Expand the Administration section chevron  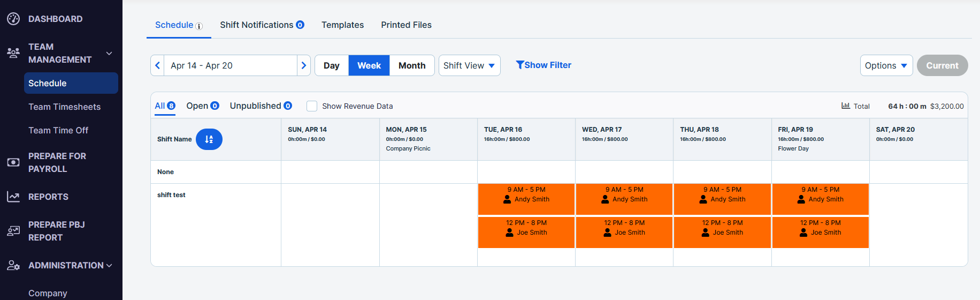[109, 265]
